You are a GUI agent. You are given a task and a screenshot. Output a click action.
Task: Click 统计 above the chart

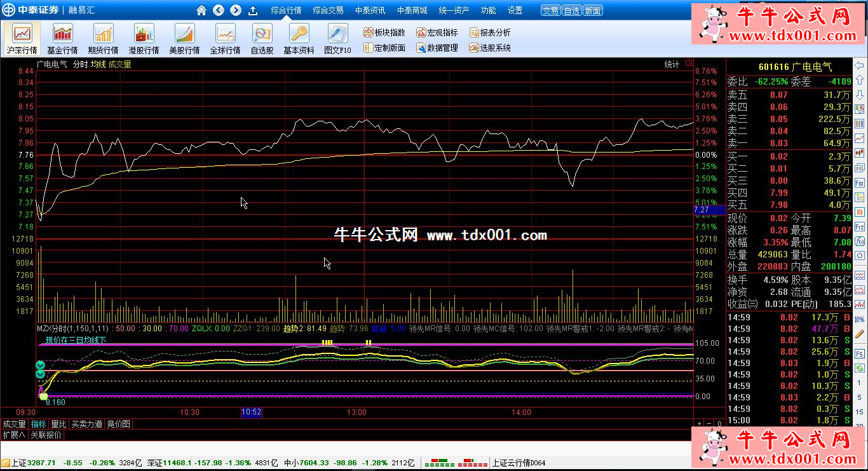[x=672, y=64]
